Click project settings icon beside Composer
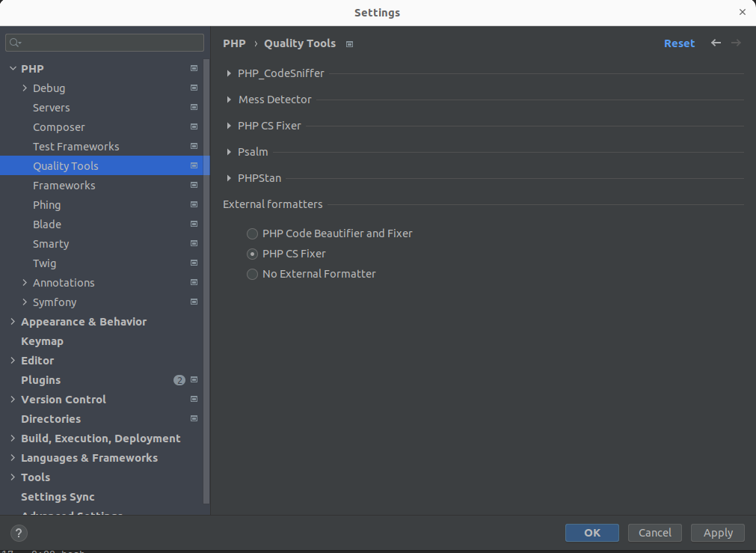Image resolution: width=756 pixels, height=553 pixels. 194,127
